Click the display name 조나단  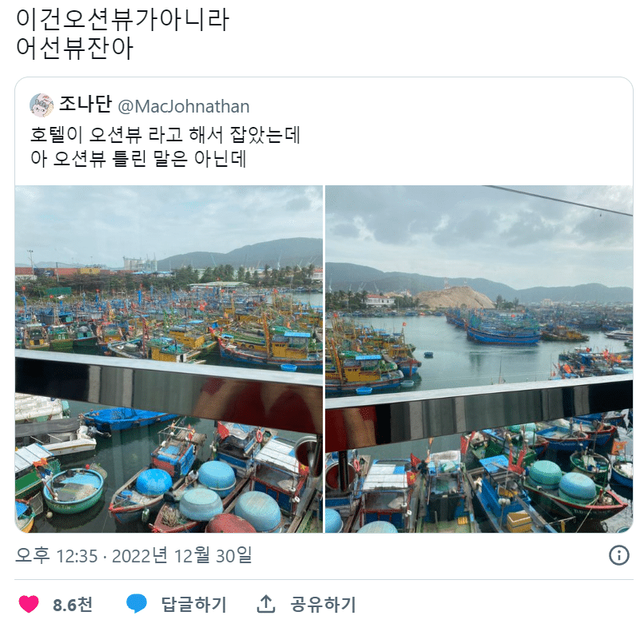[x=85, y=104]
